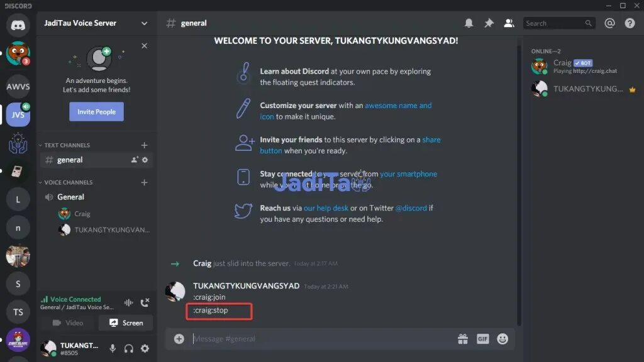Disconnect from voice call
The height and width of the screenshot is (362, 644).
[x=145, y=303]
